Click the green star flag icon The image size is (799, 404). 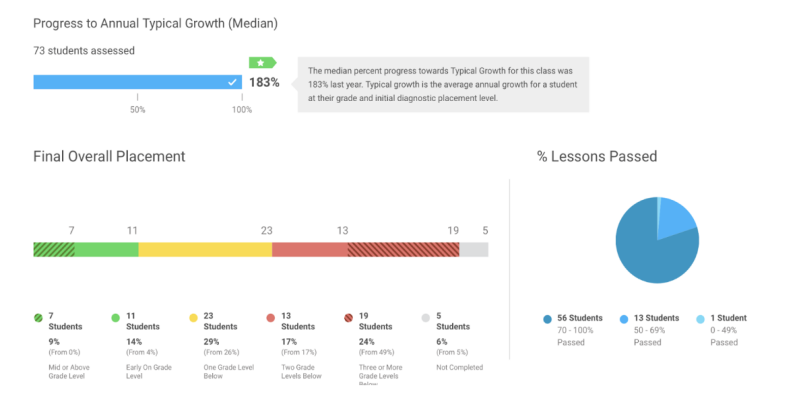(x=262, y=62)
